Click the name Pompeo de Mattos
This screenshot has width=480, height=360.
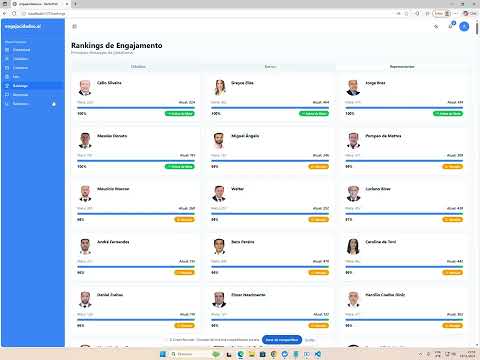[x=383, y=136]
